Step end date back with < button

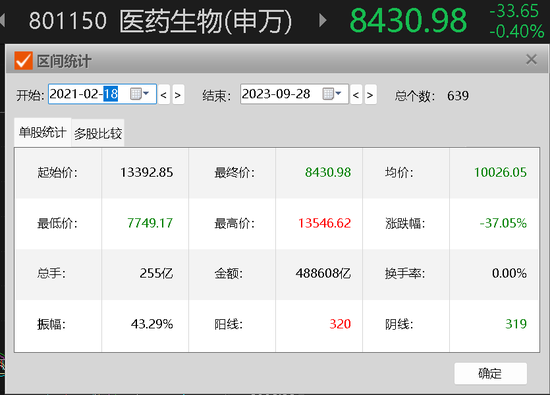click(x=356, y=95)
